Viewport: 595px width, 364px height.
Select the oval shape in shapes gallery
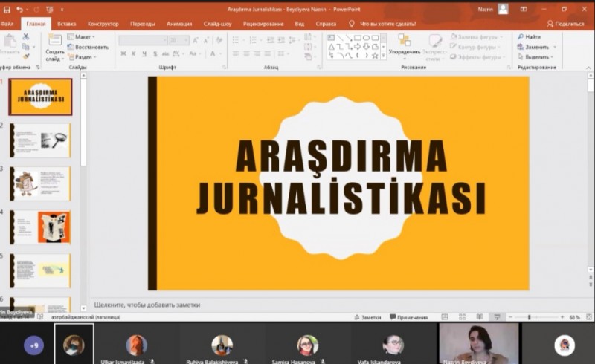pos(366,38)
